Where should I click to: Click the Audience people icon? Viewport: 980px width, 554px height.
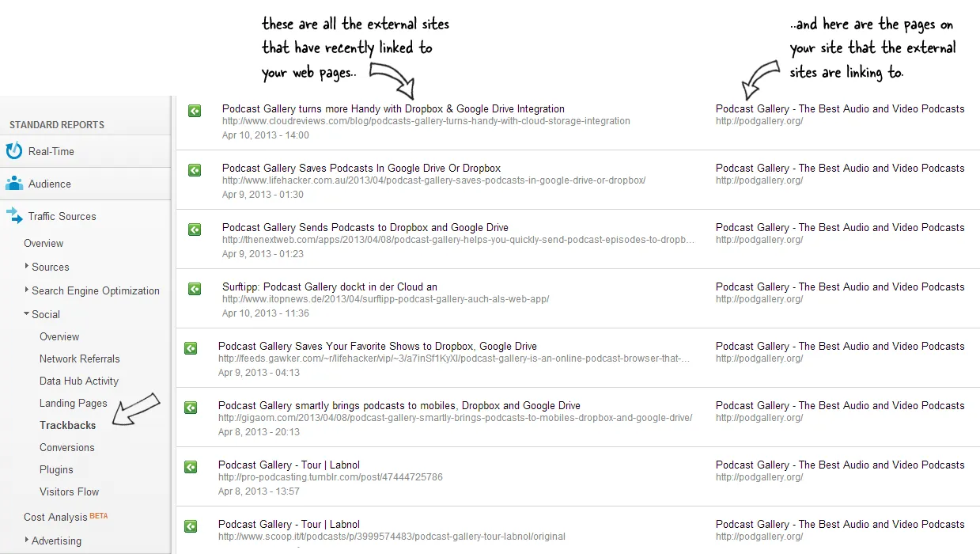coord(14,183)
